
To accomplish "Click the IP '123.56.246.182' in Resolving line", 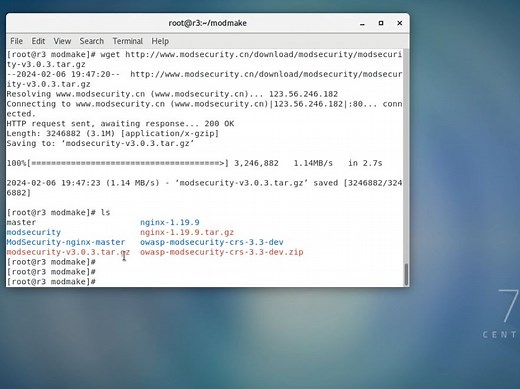I will [x=303, y=94].
